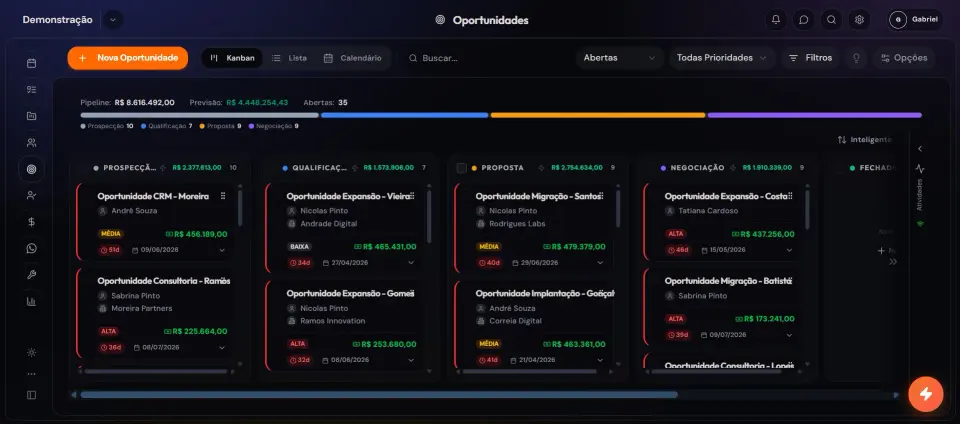Image resolution: width=960 pixels, height=424 pixels.
Task: Open the Opções button
Action: (x=904, y=58)
